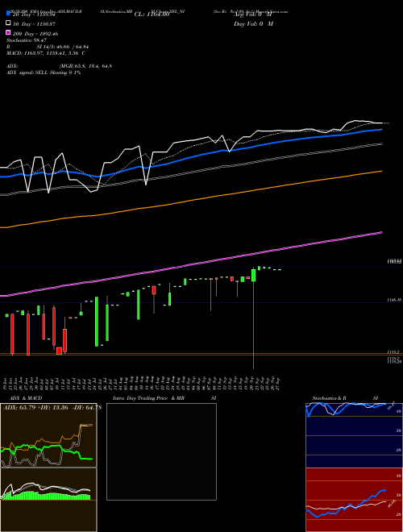Viewport: 403px width, 532px height.
Task: Click the tall long-wick candlestick near 20 Sep
Action: (253, 318)
